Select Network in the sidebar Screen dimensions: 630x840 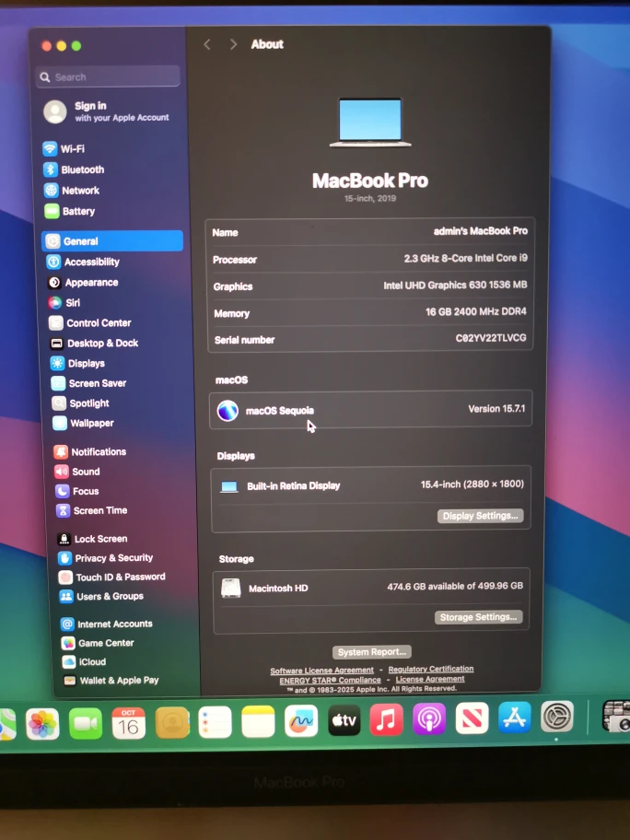[x=72, y=190]
